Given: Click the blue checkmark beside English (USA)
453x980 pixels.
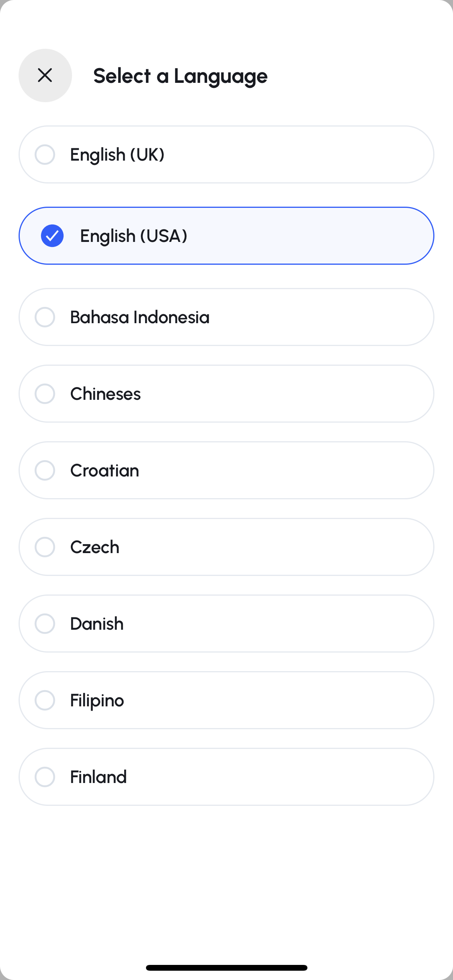Looking at the screenshot, I should tap(52, 236).
